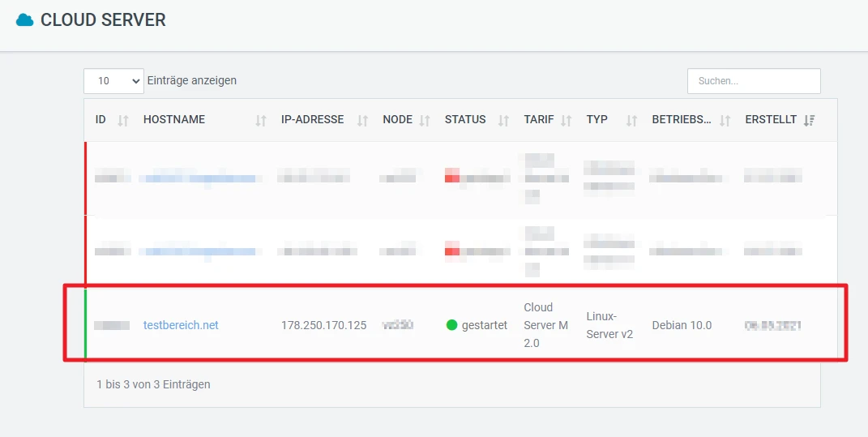Sort by Node column arrows

click(x=425, y=120)
